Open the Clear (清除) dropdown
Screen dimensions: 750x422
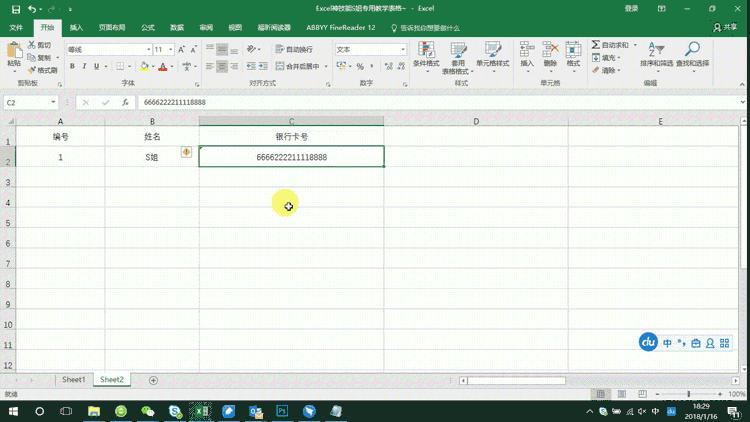606,70
